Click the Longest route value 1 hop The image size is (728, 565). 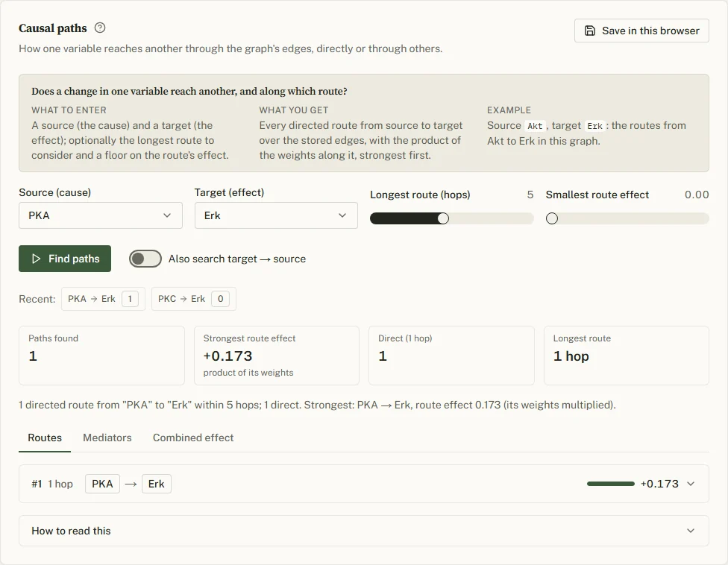click(571, 356)
